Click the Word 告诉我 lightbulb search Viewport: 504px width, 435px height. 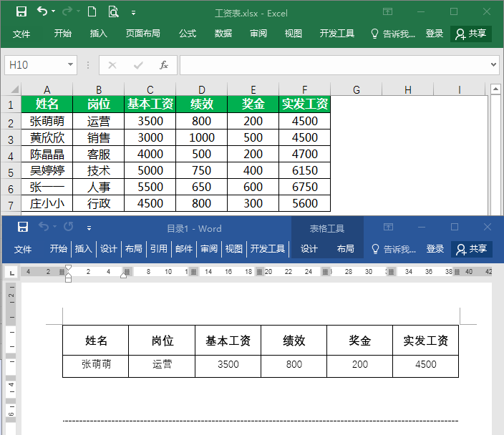pyautogui.click(x=394, y=249)
